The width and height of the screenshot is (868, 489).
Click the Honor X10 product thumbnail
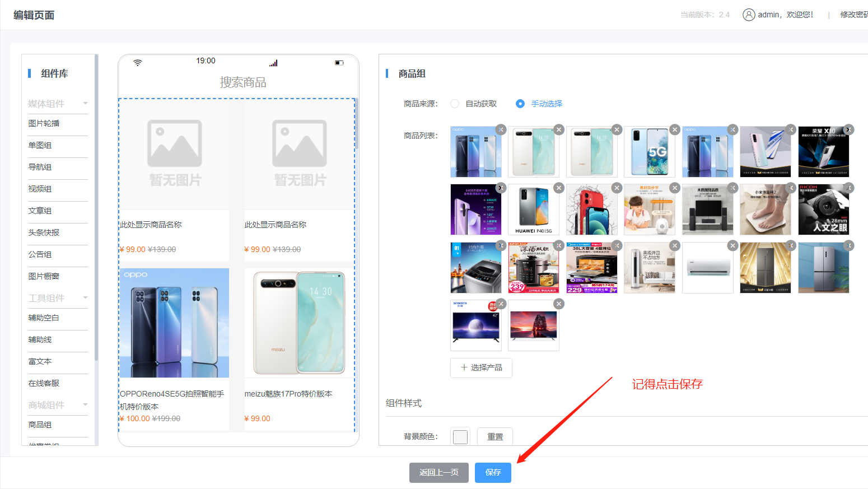click(x=823, y=152)
